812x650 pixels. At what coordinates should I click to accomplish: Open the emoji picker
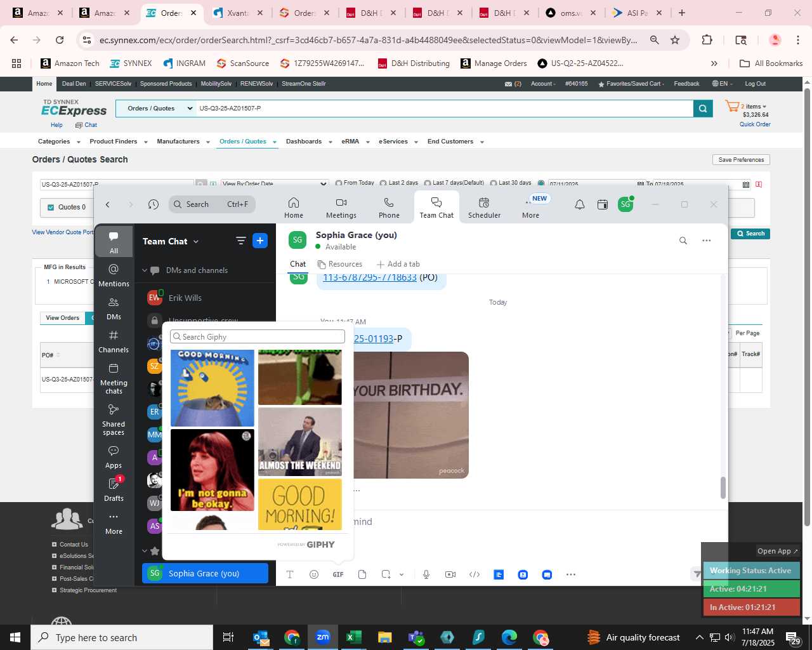tap(314, 574)
